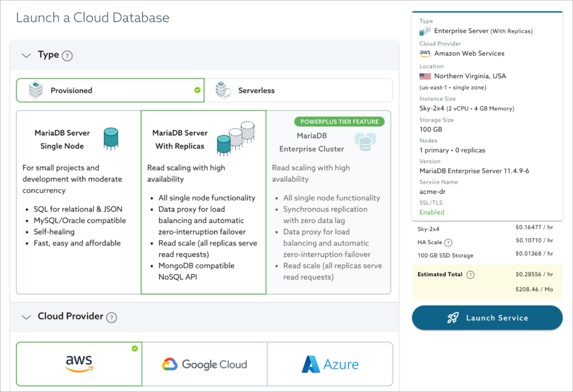Viewport: 573px width, 392px height.
Task: Click the MariaDB Enterprise Cluster card
Action: [329, 212]
